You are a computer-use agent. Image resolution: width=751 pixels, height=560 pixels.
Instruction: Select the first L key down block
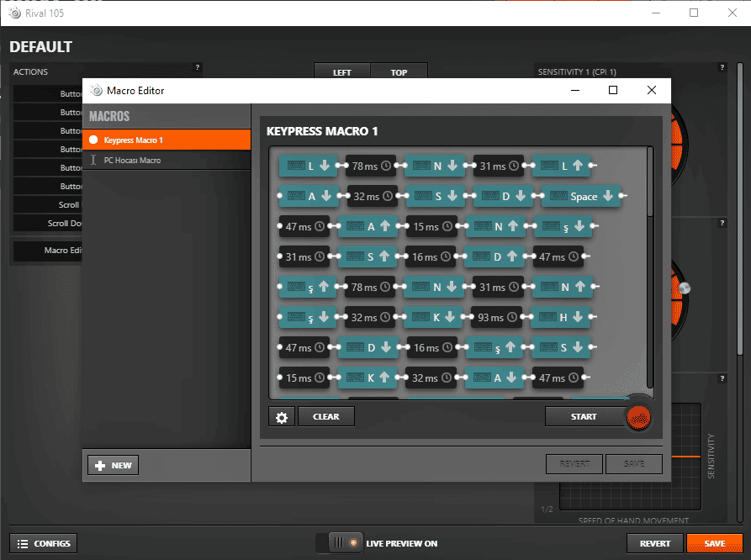pyautogui.click(x=308, y=166)
